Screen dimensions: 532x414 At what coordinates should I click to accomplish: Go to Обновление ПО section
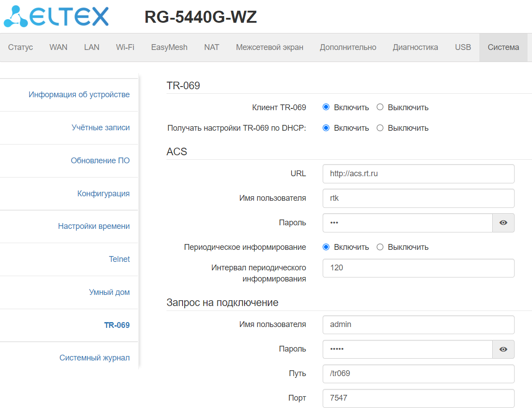100,161
